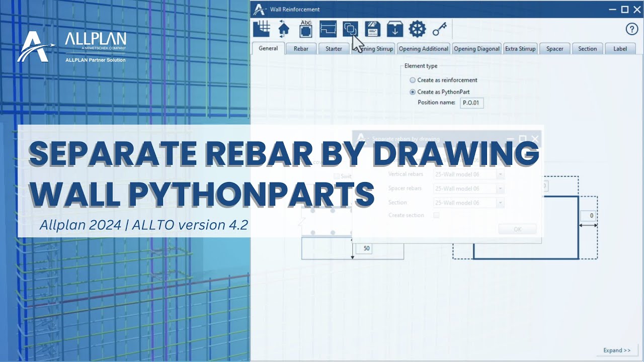Screen dimensions: 644x362
Task: Expand the Section drawing dropdown
Action: 500,203
